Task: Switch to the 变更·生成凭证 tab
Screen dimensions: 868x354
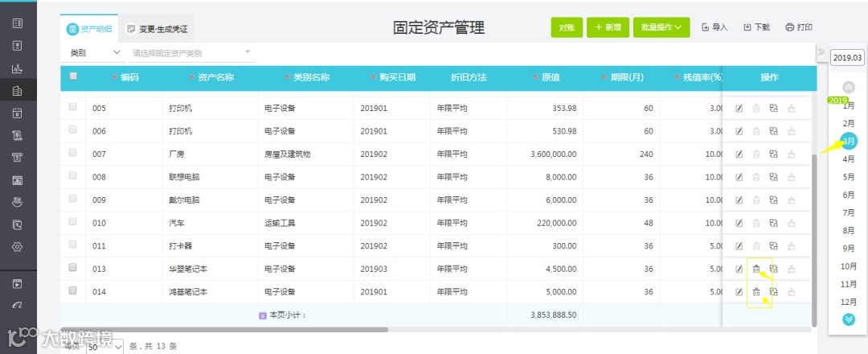Action: 157,29
